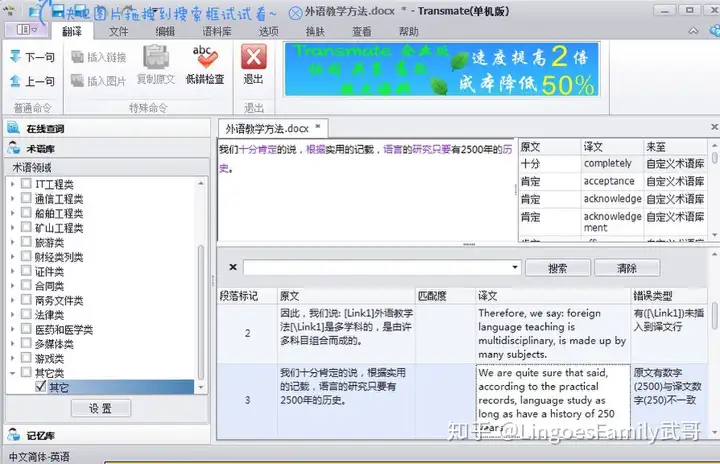Expand the 游戏类 tree node

click(12, 358)
